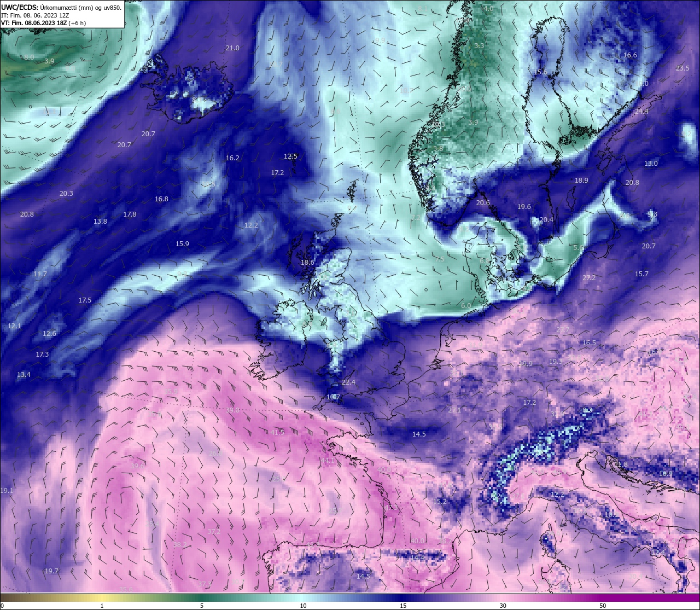The height and width of the screenshot is (610, 700).
Task: Click the 15.2 value over France
Action: pyautogui.click(x=440, y=502)
